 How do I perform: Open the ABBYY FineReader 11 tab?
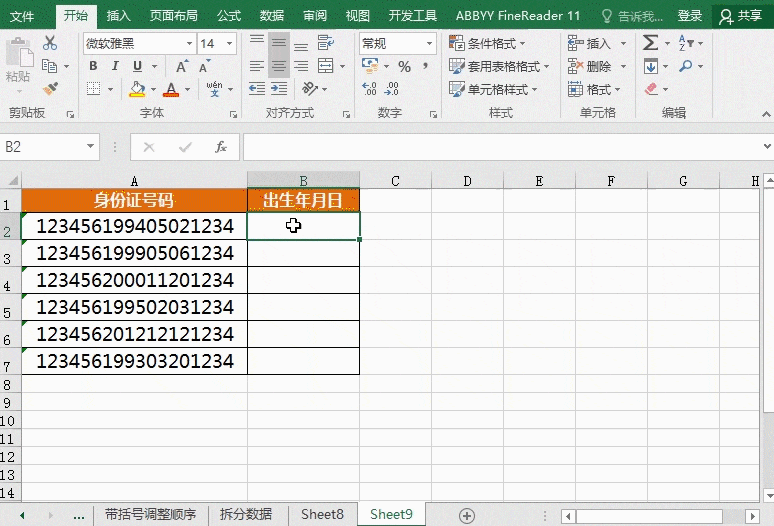coord(518,15)
